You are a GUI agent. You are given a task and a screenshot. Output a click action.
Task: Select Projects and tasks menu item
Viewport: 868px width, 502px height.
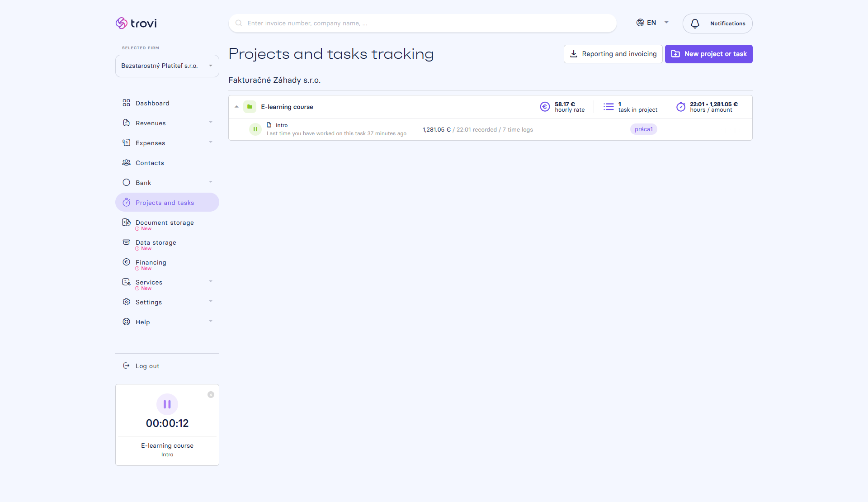(167, 203)
